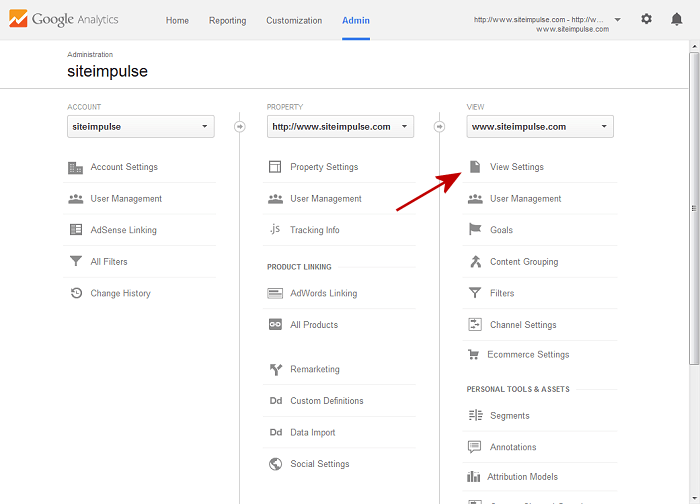Click the Content Grouping person icon
This screenshot has height=504, width=700.
pos(475,262)
